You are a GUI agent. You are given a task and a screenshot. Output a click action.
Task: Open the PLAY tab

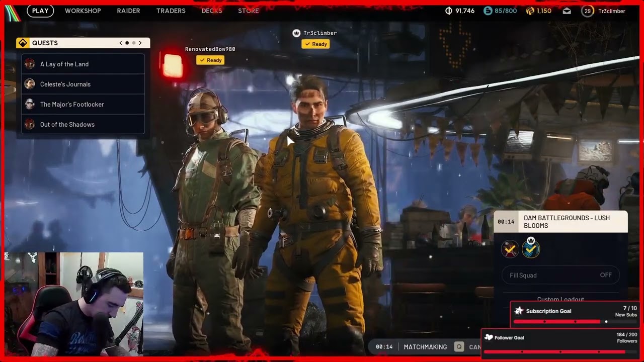pyautogui.click(x=40, y=11)
